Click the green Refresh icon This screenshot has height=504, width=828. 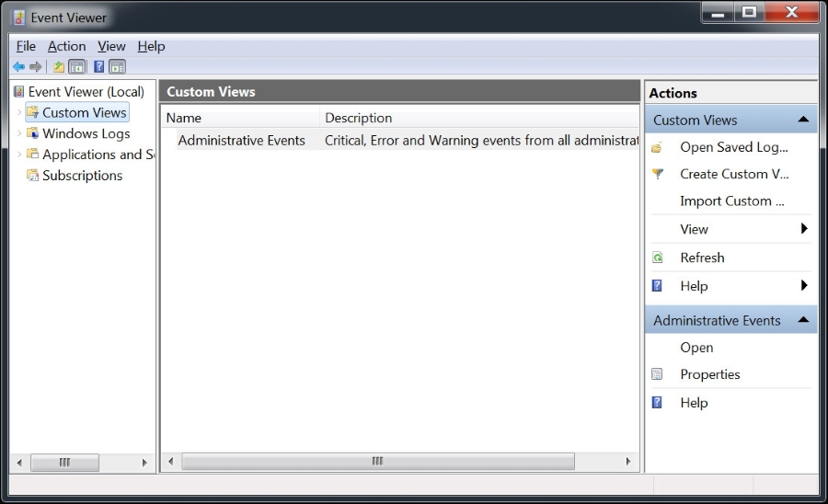(658, 258)
